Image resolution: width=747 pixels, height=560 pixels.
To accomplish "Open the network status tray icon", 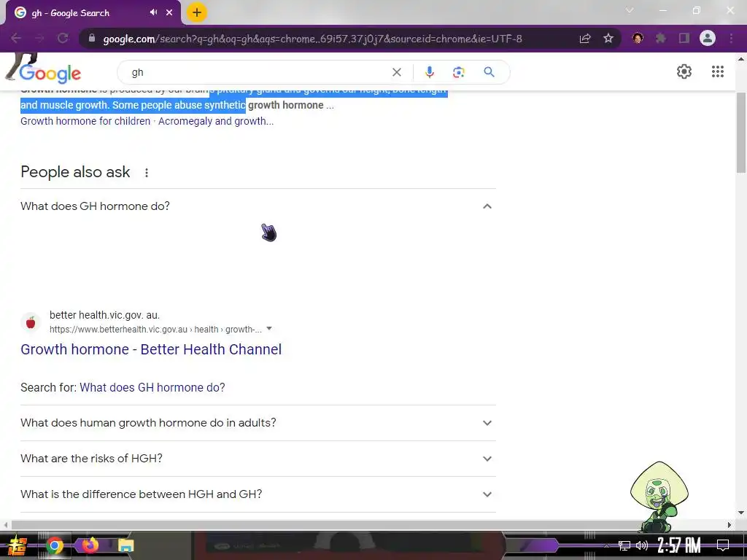I will pyautogui.click(x=624, y=545).
